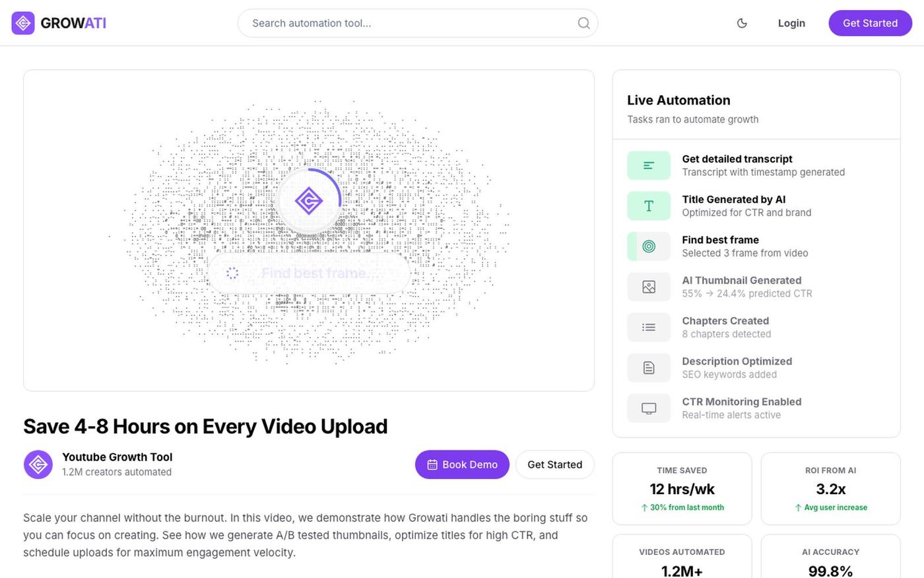Click the AI Thumbnail image icon

pyautogui.click(x=649, y=287)
